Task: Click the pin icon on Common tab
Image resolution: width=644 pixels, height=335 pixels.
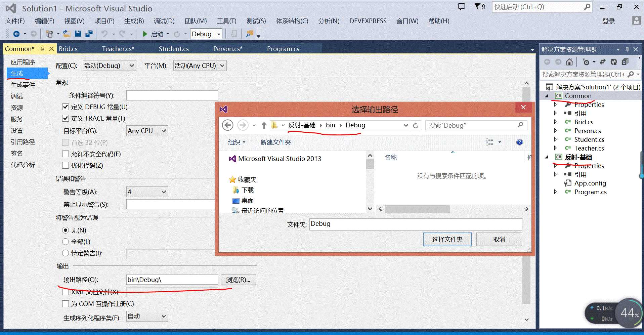Action: [42, 49]
